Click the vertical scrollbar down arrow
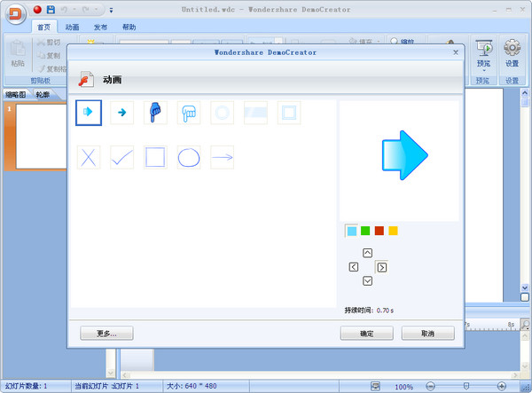This screenshot has height=393, width=532. [525, 287]
